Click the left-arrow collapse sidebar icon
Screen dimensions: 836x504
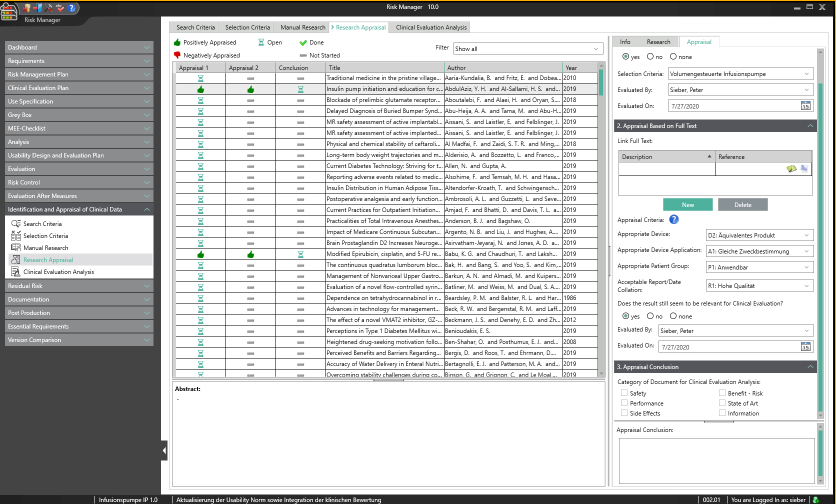coord(164,450)
